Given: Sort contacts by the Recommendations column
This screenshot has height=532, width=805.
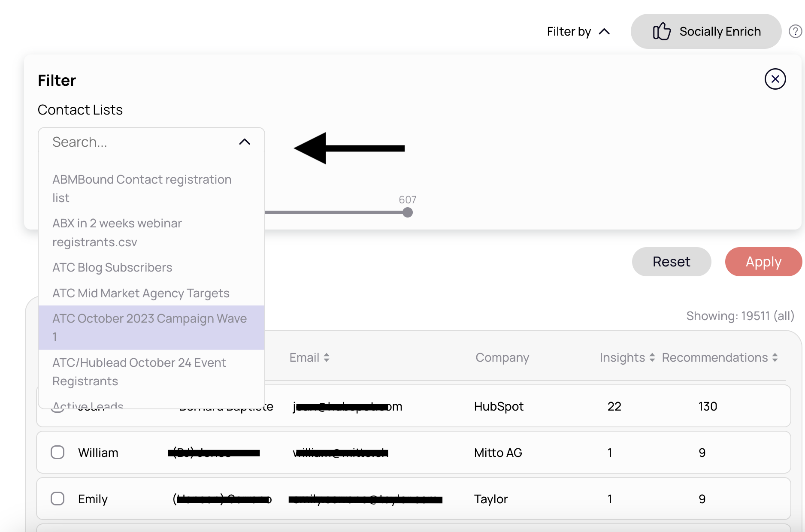Looking at the screenshot, I should tap(775, 357).
